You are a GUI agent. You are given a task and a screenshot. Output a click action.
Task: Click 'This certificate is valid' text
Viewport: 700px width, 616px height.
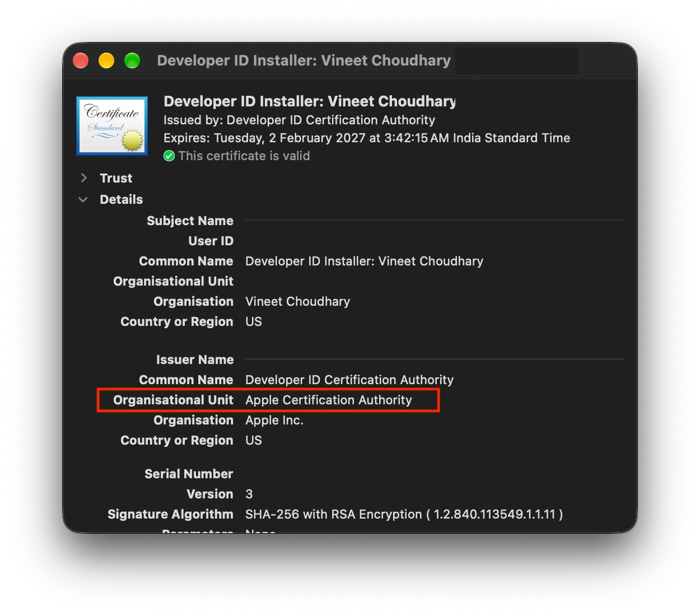244,156
